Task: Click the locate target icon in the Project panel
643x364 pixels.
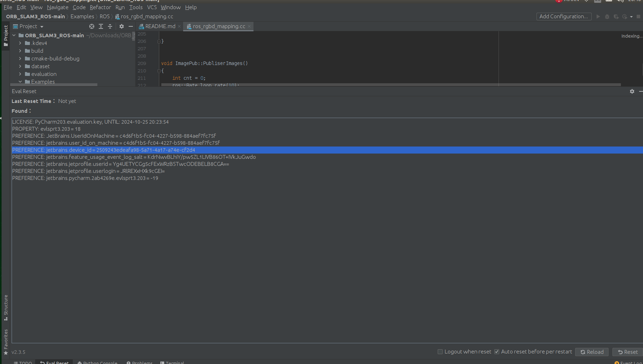Action: (x=92, y=26)
